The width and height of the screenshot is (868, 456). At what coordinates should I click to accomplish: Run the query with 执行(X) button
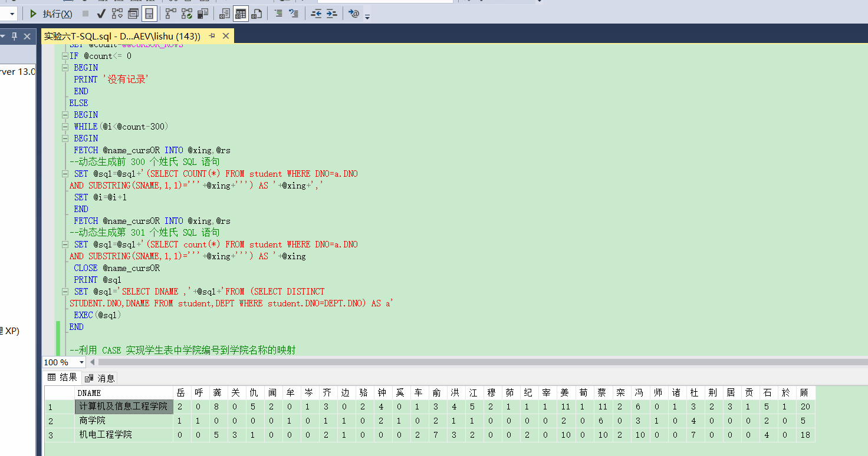pos(51,14)
